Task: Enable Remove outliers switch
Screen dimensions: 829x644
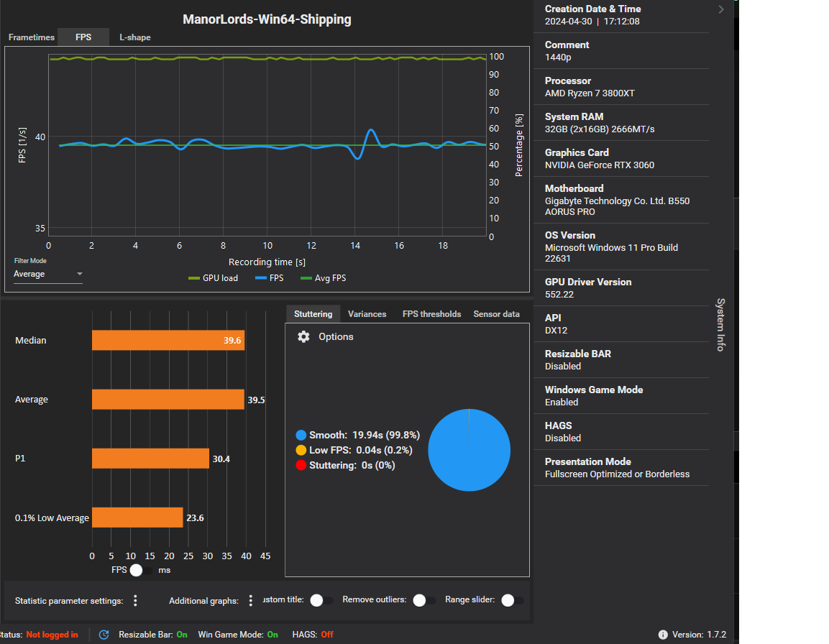Action: coord(424,600)
